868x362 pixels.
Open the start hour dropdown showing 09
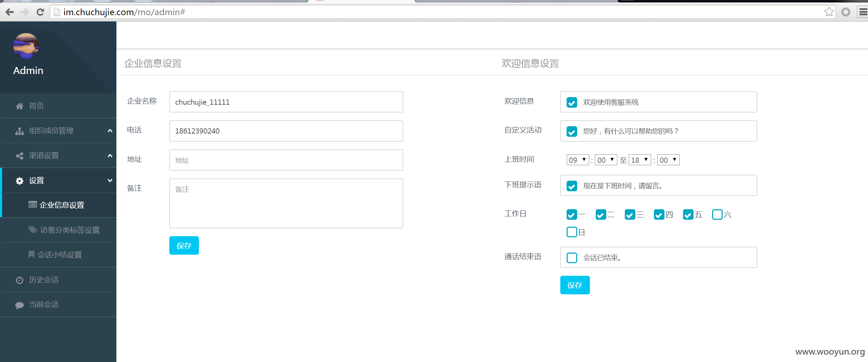click(578, 160)
